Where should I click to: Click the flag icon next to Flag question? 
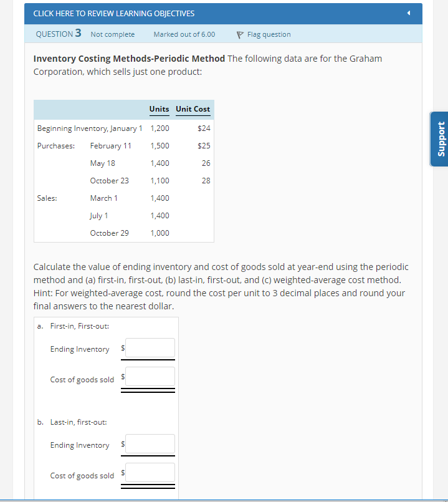pyautogui.click(x=239, y=34)
